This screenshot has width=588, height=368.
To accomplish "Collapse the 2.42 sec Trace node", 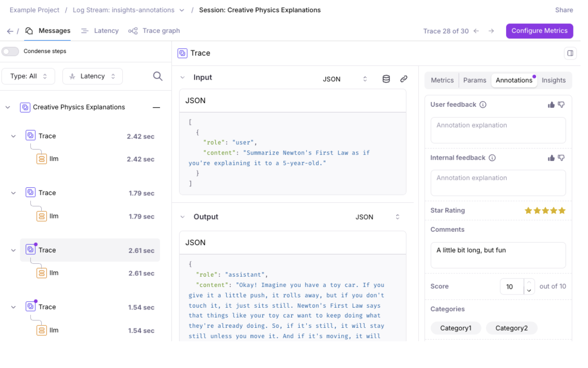I will click(x=14, y=136).
